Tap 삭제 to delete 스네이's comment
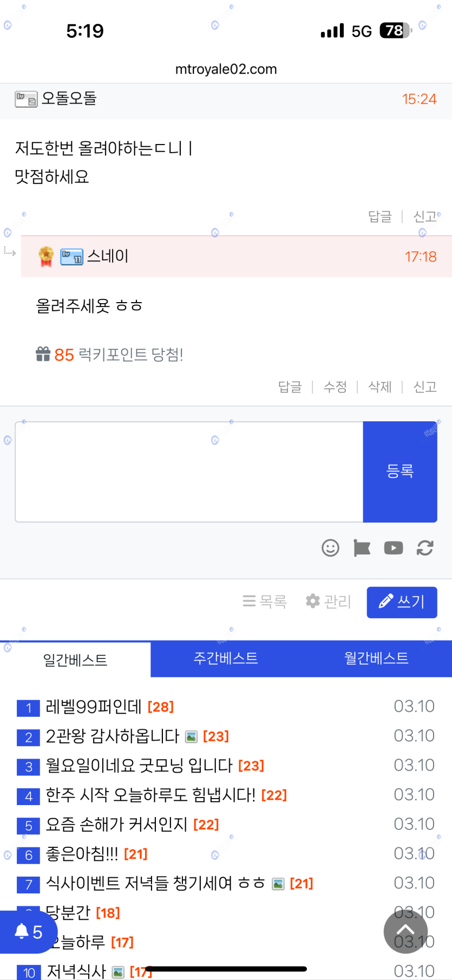The image size is (452, 980). (x=380, y=387)
